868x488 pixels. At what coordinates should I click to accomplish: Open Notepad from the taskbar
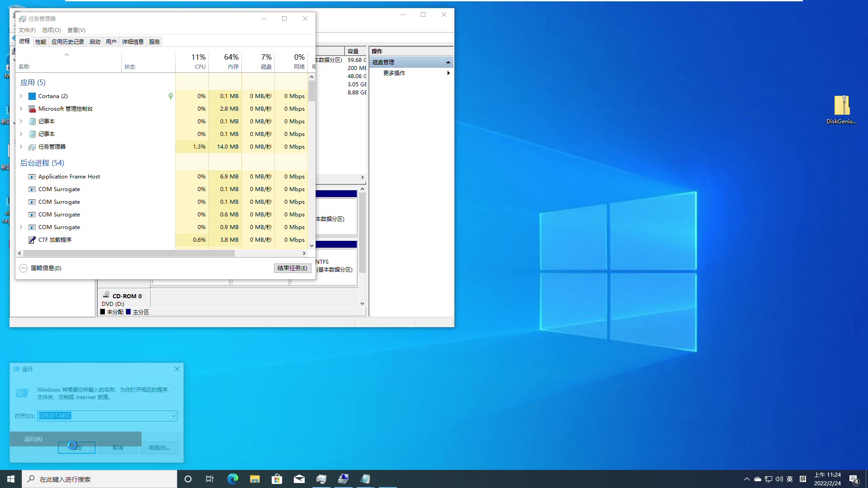365,479
